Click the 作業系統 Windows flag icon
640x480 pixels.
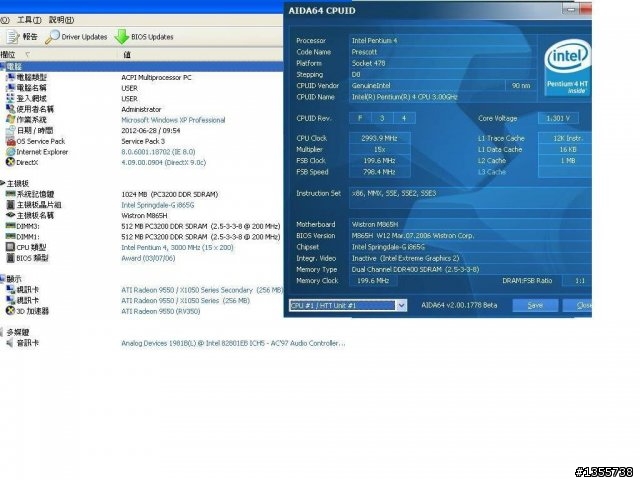[11, 120]
